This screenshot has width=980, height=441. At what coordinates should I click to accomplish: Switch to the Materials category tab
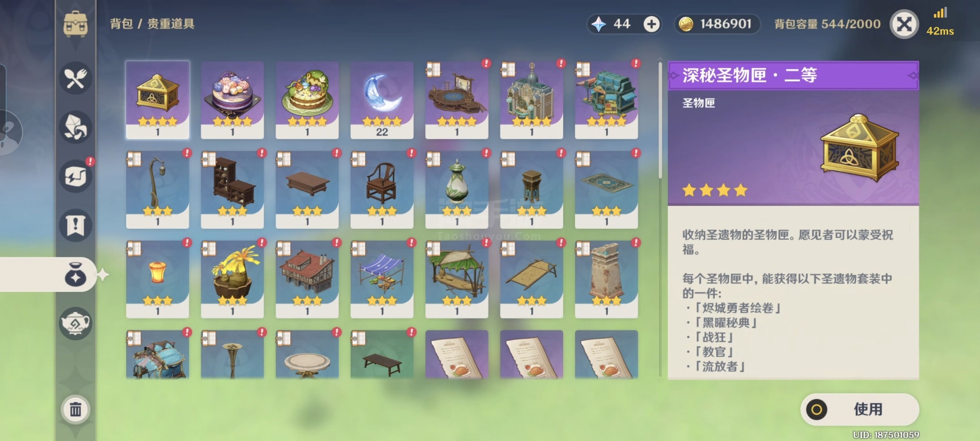click(x=76, y=127)
